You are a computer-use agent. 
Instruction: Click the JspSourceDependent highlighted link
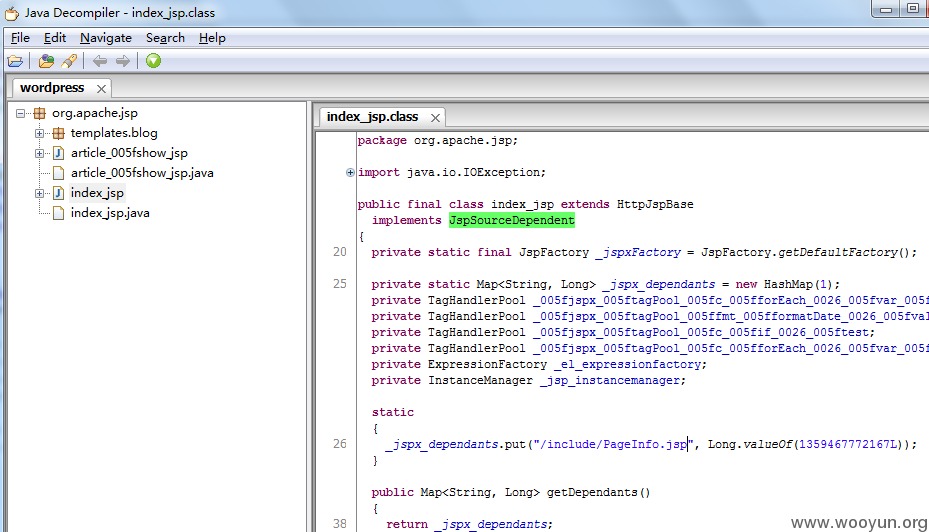(x=512, y=220)
